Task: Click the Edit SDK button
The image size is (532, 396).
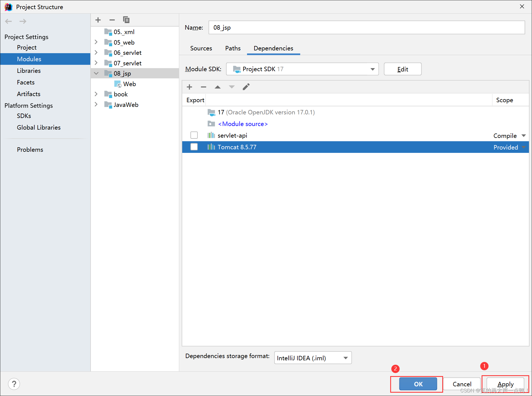Action: tap(402, 69)
